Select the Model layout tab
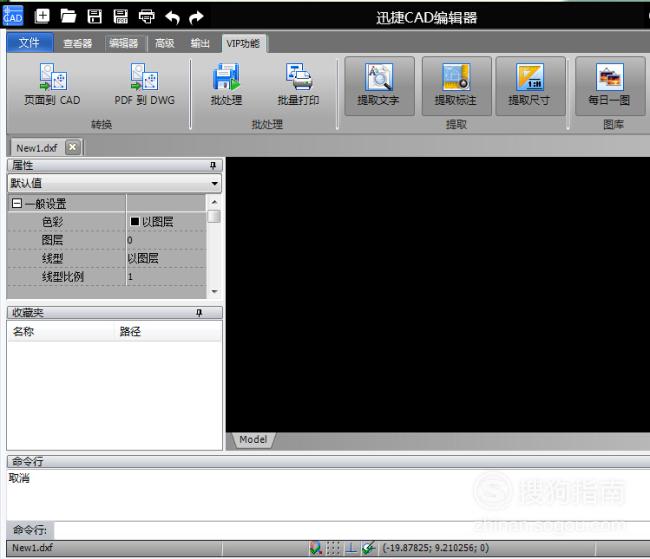Screen dimensions: 650x559 coord(253,440)
